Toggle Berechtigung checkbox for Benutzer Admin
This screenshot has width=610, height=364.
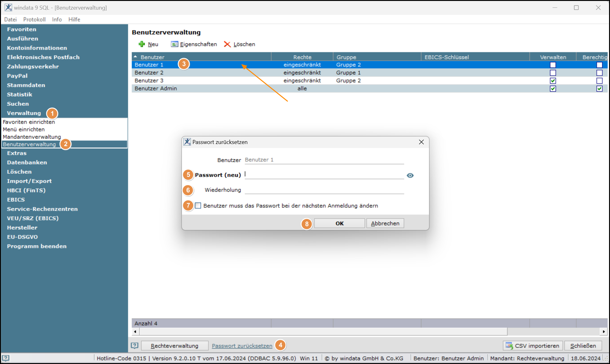point(599,88)
